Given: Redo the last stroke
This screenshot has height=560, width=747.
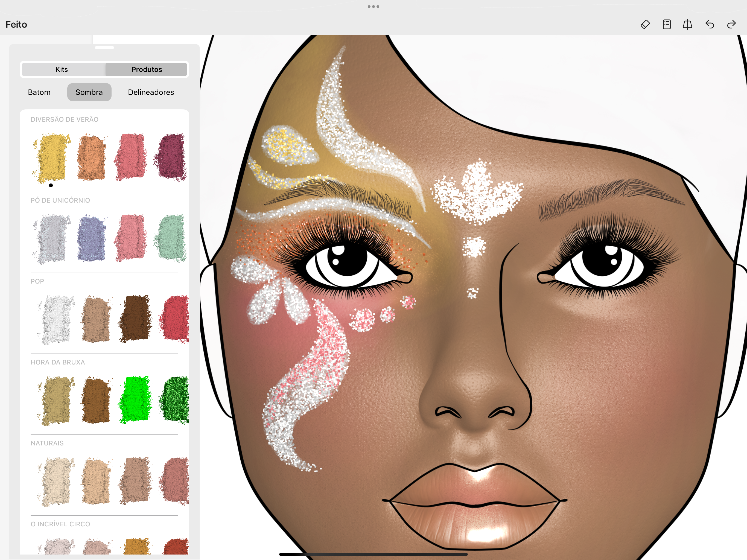Looking at the screenshot, I should (x=731, y=24).
